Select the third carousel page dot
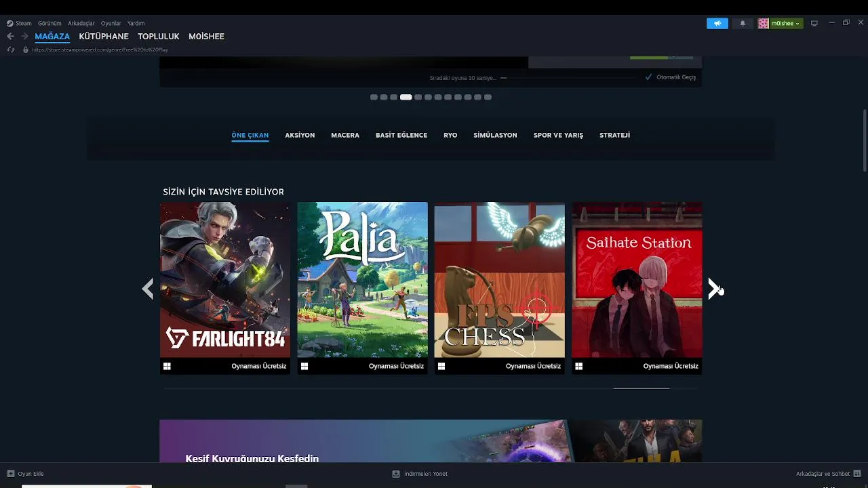This screenshot has height=488, width=868. (393, 97)
